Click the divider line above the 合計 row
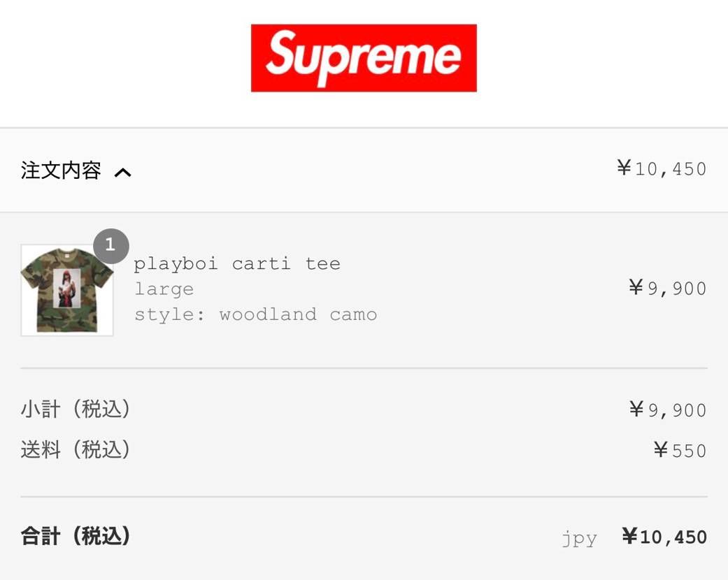Viewport: 728px width, 580px height. tap(364, 497)
